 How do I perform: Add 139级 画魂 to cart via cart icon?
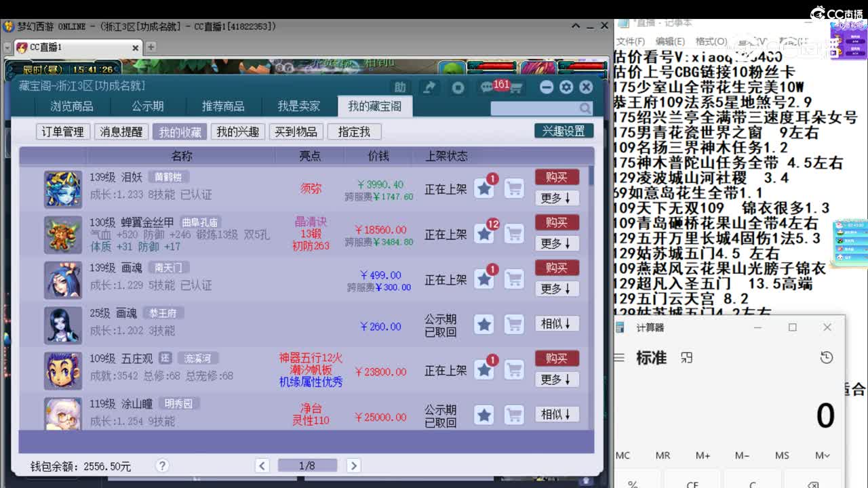(515, 279)
